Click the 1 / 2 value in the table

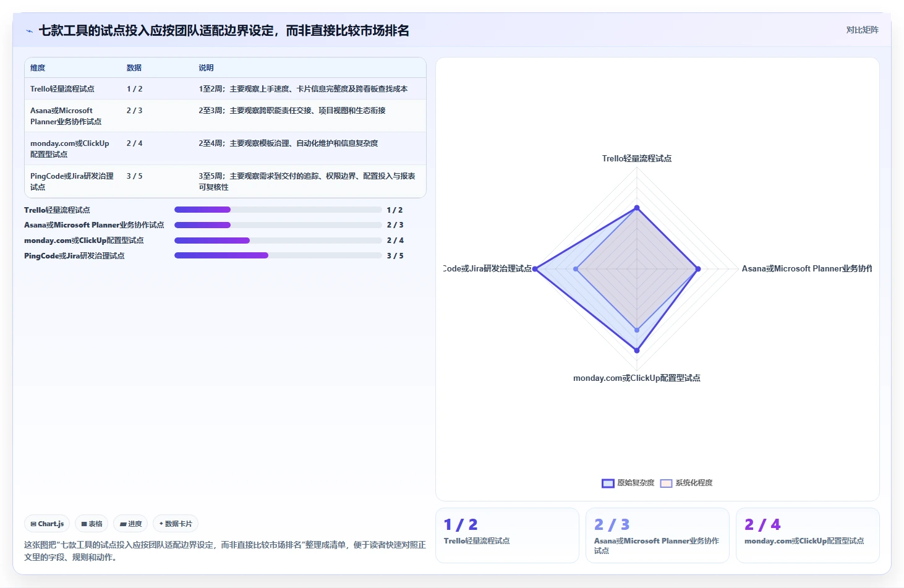tap(134, 89)
